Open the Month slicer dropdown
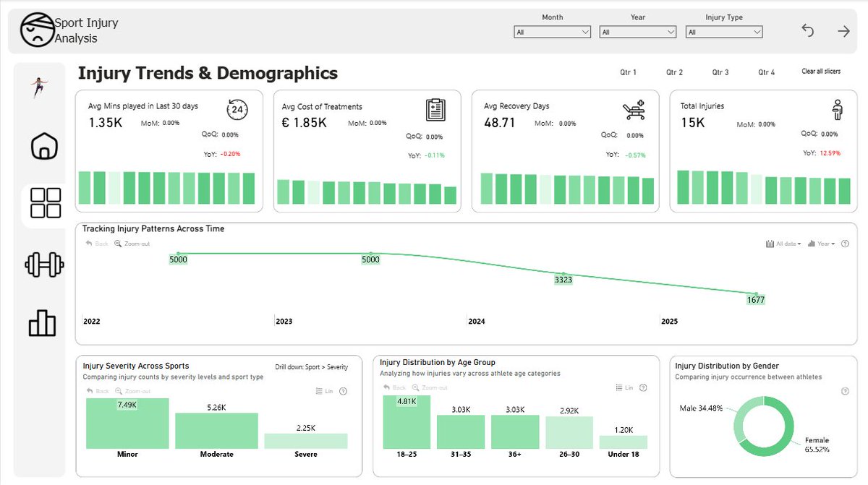 point(553,32)
